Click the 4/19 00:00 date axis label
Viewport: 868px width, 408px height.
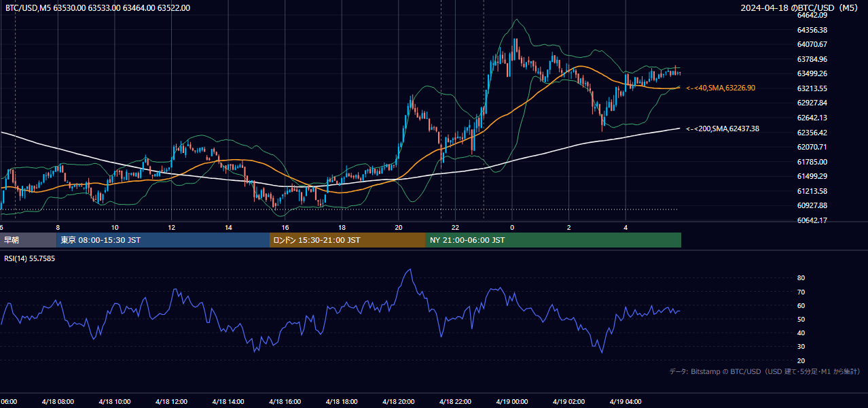pos(511,402)
